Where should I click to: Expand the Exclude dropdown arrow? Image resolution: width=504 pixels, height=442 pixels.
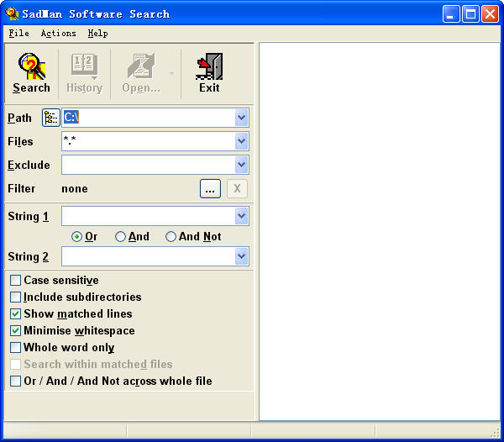241,165
